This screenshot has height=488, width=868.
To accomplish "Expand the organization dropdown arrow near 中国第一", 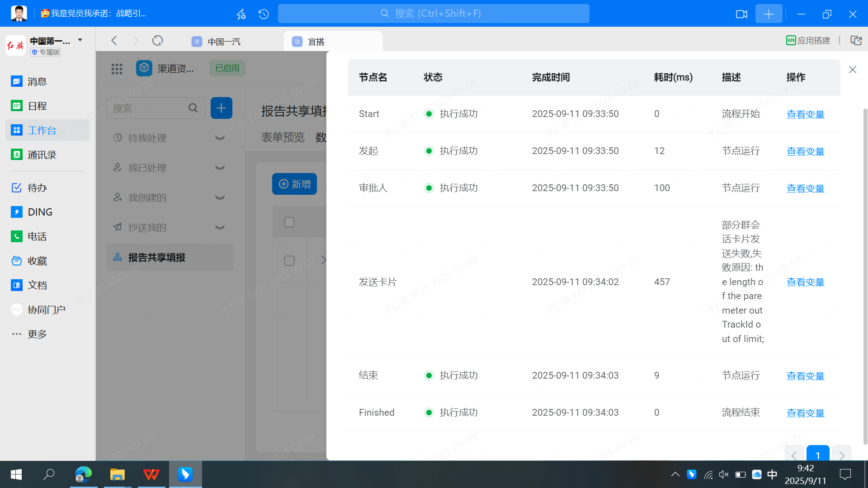I will [x=80, y=40].
